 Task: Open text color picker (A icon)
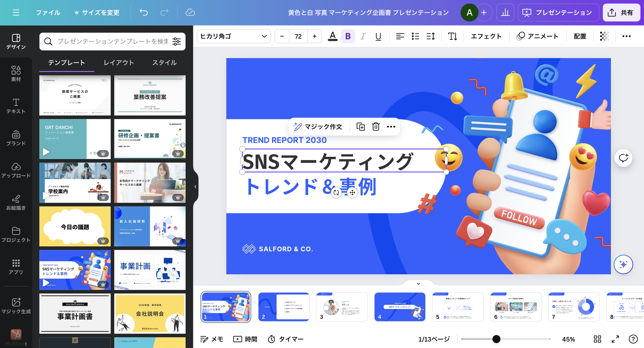(x=333, y=36)
